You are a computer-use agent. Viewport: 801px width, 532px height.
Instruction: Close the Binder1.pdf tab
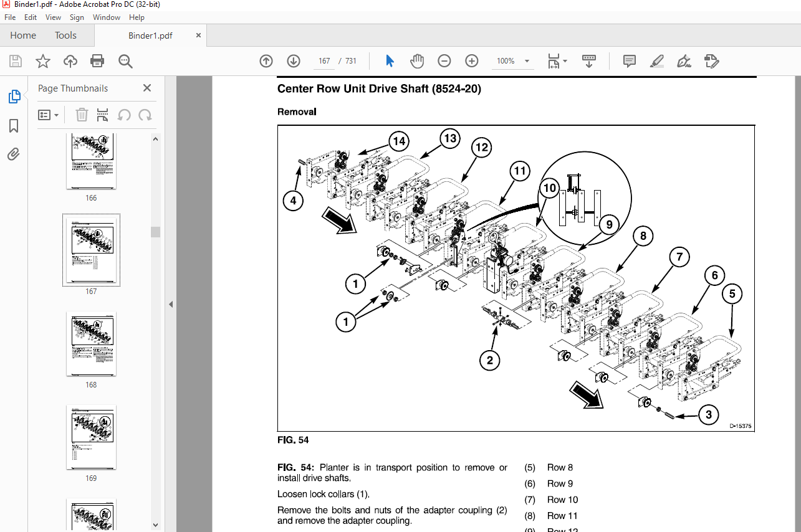click(x=199, y=36)
